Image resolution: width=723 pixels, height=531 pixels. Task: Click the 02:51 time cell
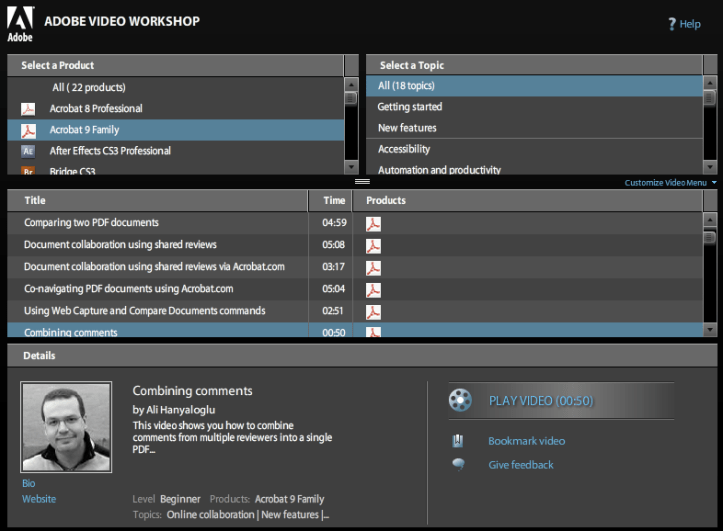tap(332, 311)
